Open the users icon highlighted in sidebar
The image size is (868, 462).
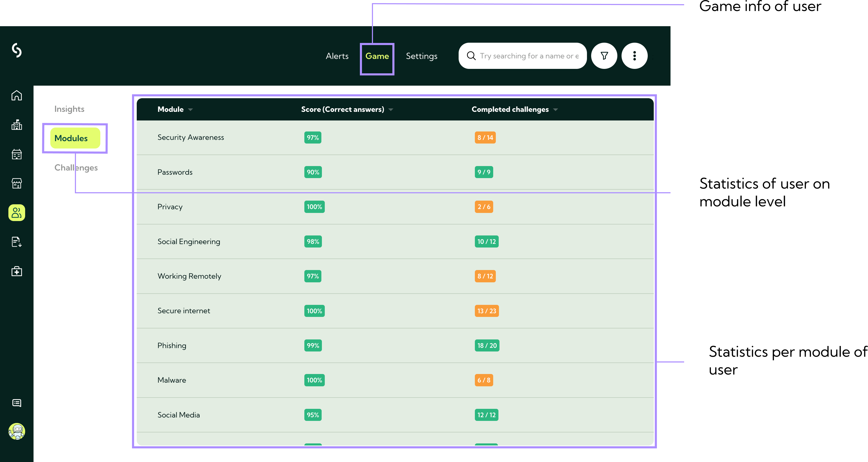tap(17, 213)
